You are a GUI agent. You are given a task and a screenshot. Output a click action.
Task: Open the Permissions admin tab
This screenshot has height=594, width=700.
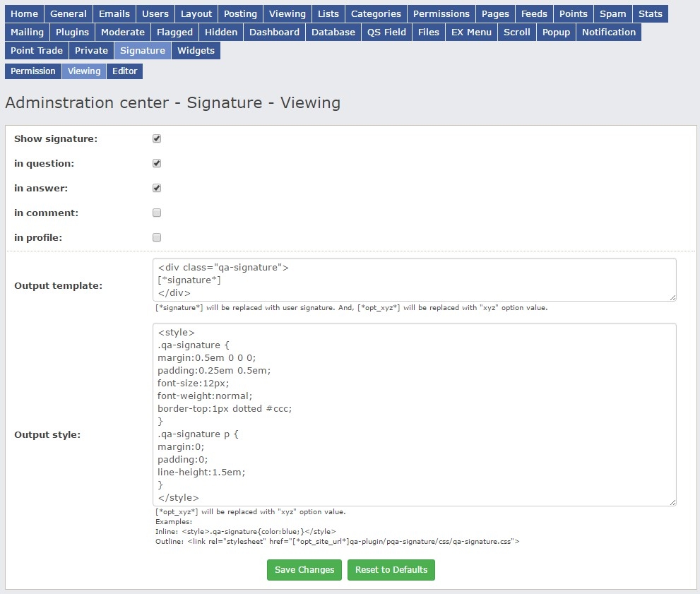click(x=441, y=13)
